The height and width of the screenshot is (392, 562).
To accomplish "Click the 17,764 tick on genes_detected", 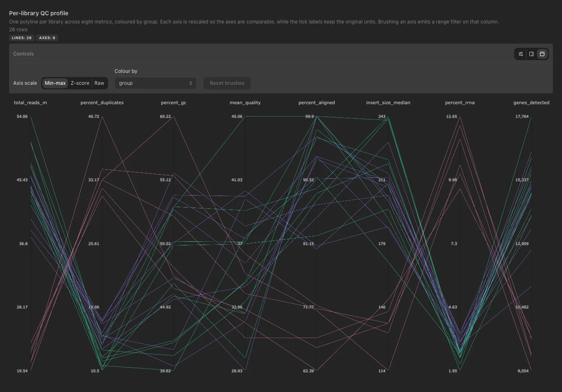I will [x=522, y=117].
